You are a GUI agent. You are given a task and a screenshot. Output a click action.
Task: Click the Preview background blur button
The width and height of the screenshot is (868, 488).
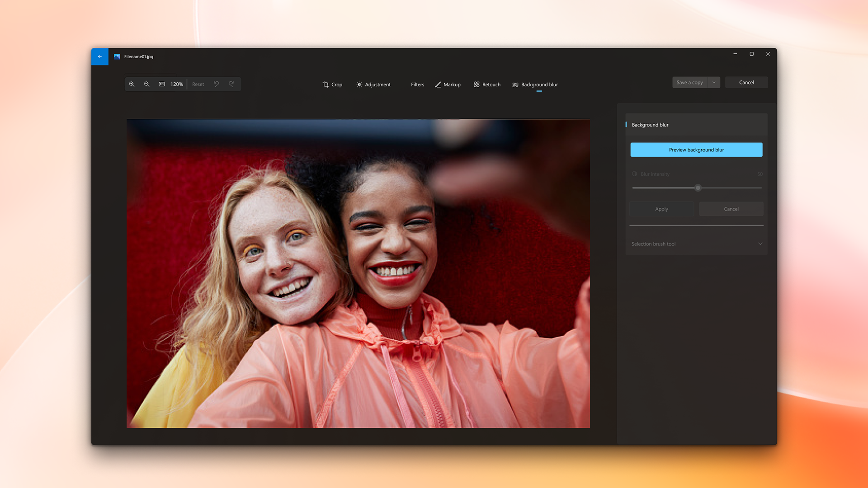[696, 150]
